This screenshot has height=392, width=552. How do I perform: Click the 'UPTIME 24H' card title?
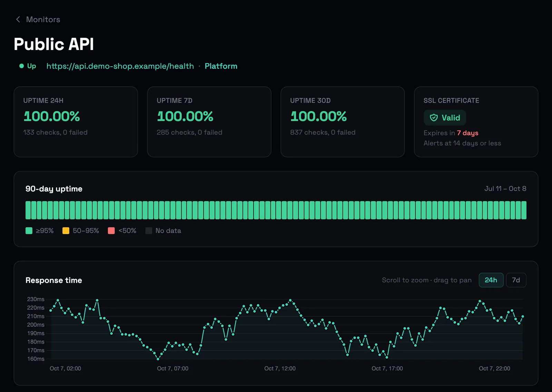[43, 100]
